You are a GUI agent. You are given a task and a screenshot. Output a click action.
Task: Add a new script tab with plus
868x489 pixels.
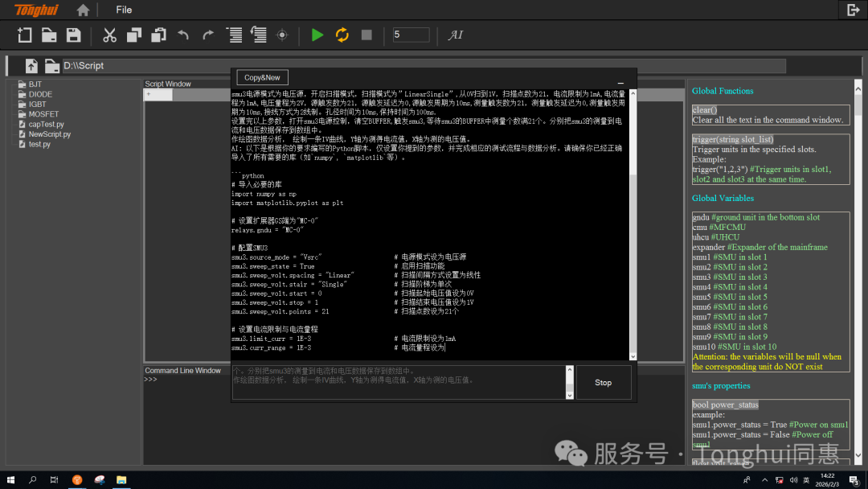(148, 95)
